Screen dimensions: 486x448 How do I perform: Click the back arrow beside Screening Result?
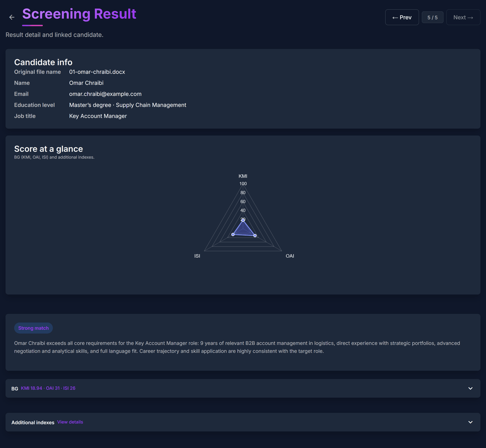[x=12, y=17]
